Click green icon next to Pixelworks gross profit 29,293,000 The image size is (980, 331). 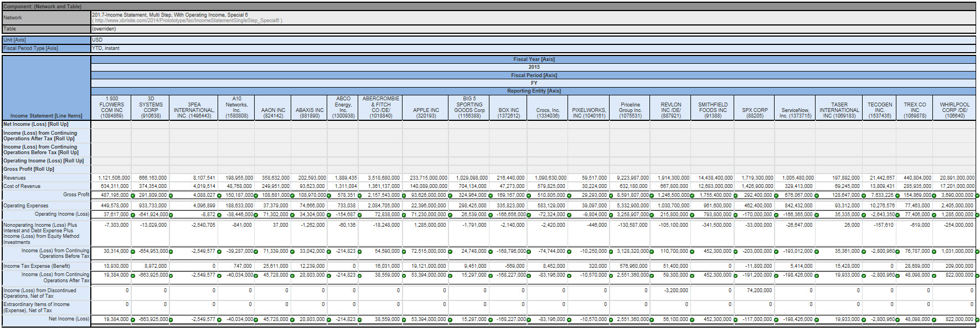point(611,196)
